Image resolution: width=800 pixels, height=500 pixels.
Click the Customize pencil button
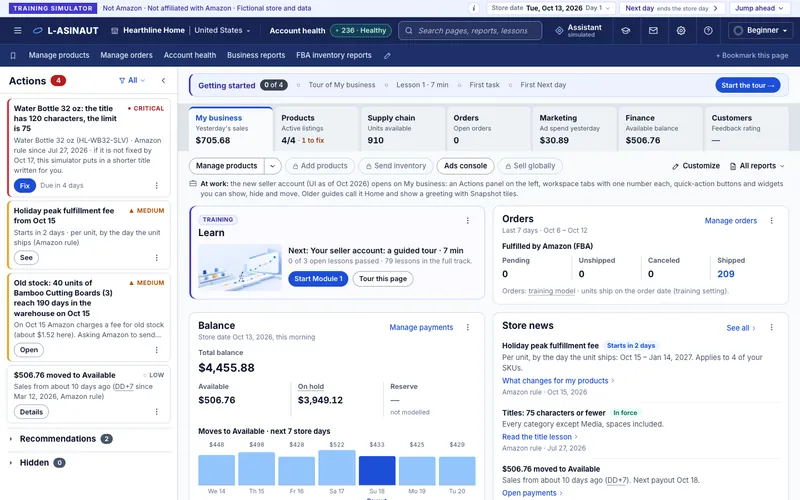tap(696, 166)
